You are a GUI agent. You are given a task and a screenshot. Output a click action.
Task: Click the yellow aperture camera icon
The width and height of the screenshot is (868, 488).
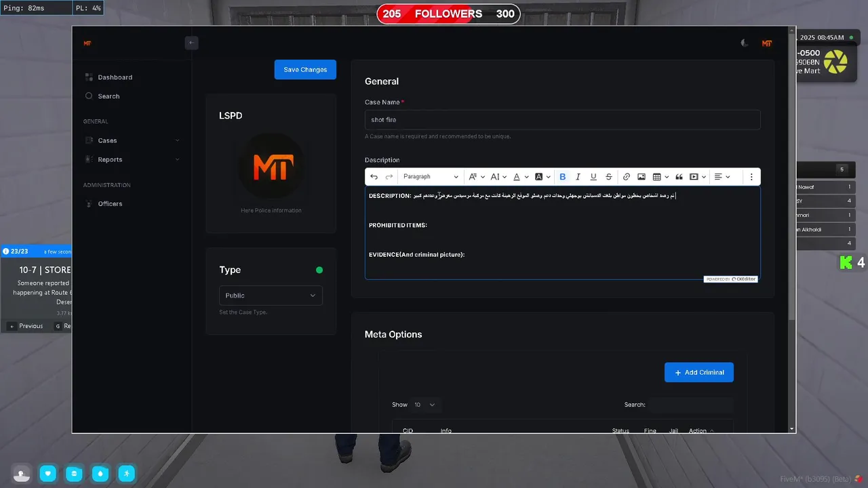835,62
